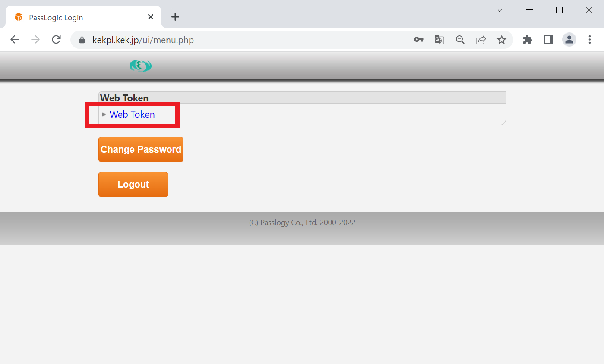Click the orange Logout button

tap(133, 184)
